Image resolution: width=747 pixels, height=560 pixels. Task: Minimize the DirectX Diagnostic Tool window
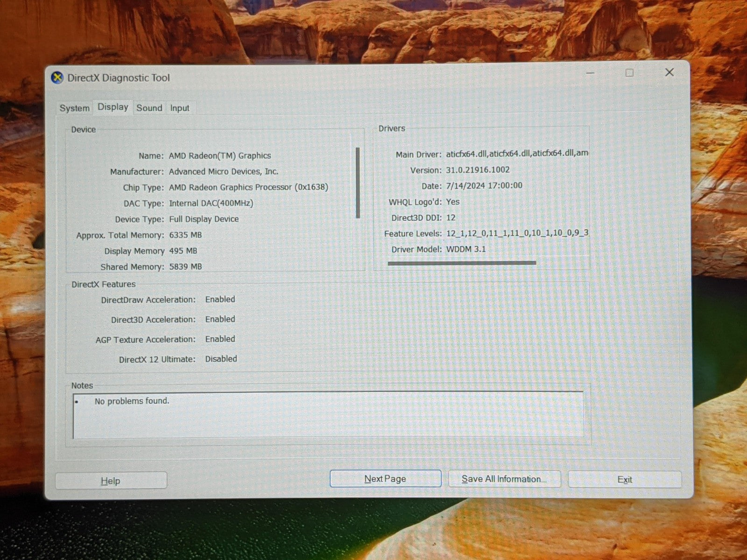click(x=590, y=73)
